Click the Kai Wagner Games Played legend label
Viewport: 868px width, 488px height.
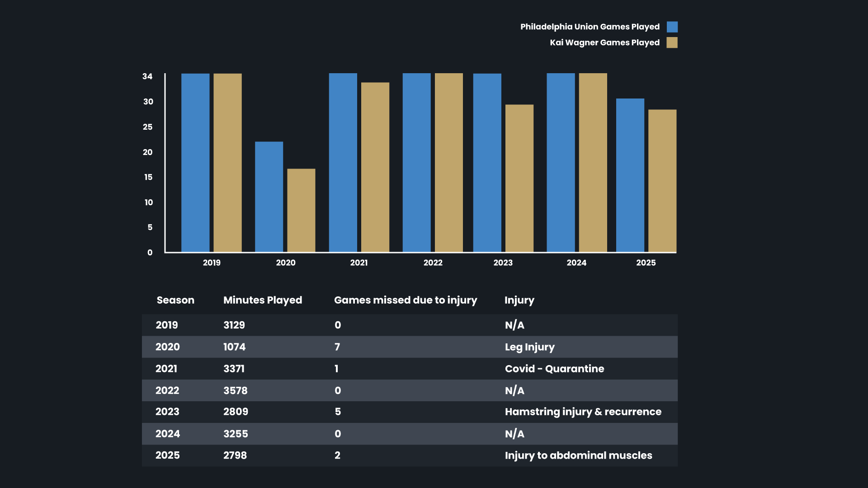click(604, 42)
